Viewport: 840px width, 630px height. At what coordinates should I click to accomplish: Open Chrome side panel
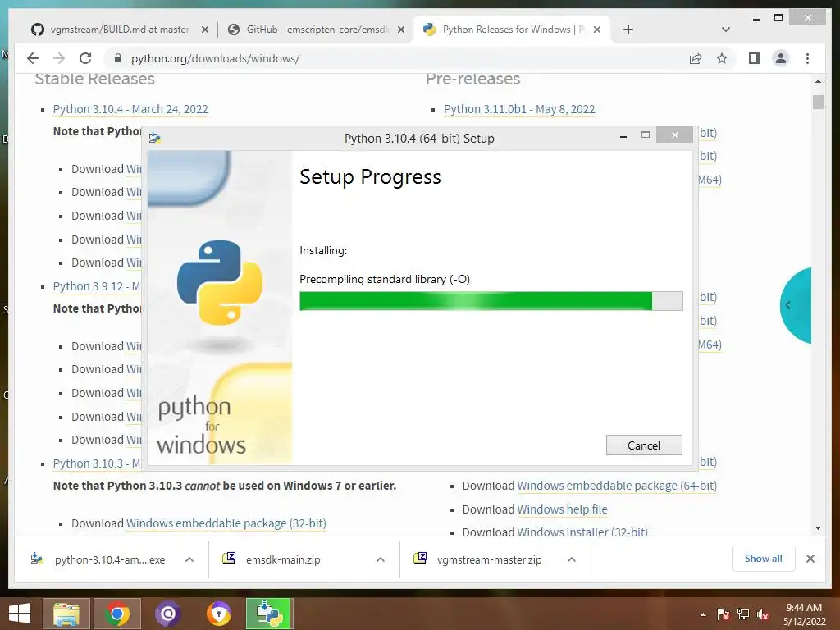755,58
